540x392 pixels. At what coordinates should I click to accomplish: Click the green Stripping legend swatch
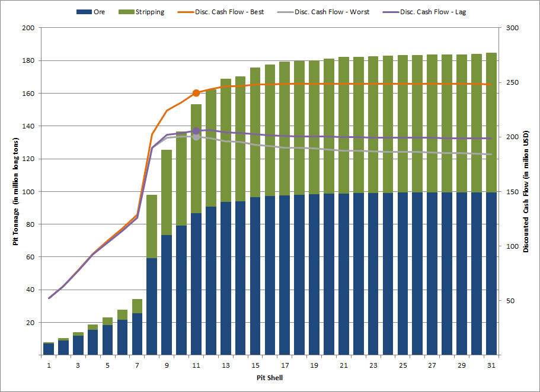coord(126,12)
